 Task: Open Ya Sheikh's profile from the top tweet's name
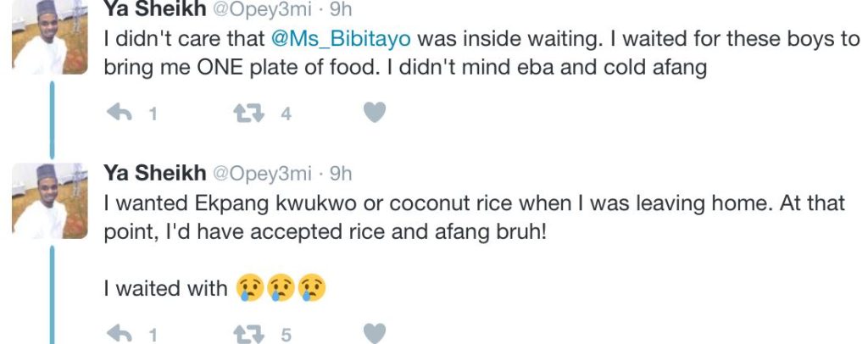153,9
